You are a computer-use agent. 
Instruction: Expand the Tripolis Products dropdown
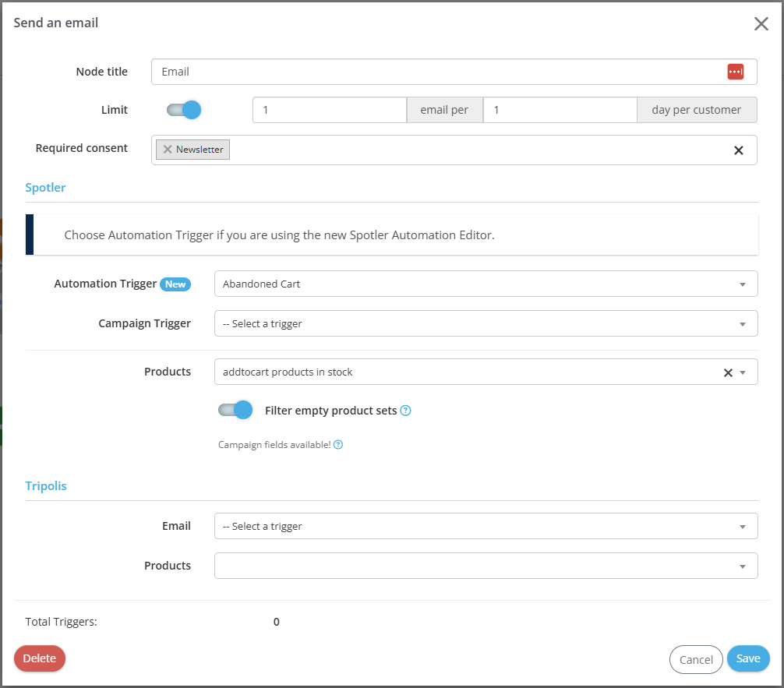(x=485, y=566)
